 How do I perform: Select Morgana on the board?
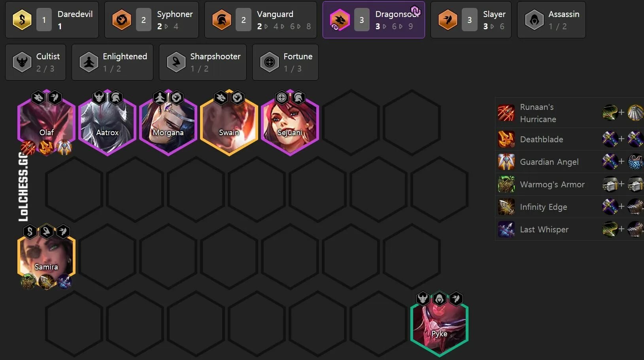point(168,123)
